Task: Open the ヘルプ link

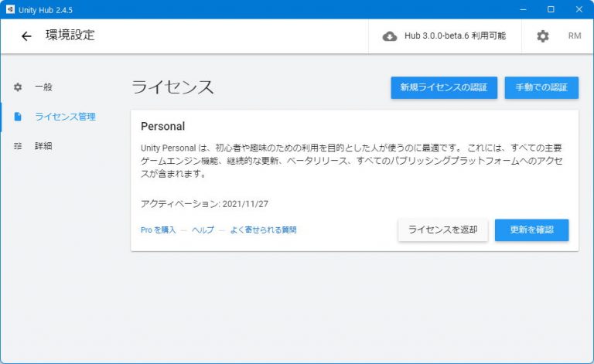Action: click(x=203, y=230)
